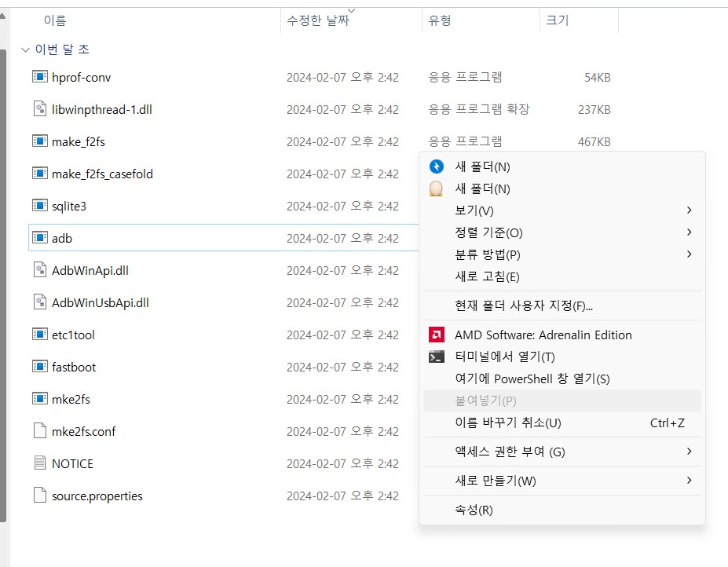Viewport: 728px width, 567px height.
Task: Click the date in the etc1tool row
Action: point(342,335)
